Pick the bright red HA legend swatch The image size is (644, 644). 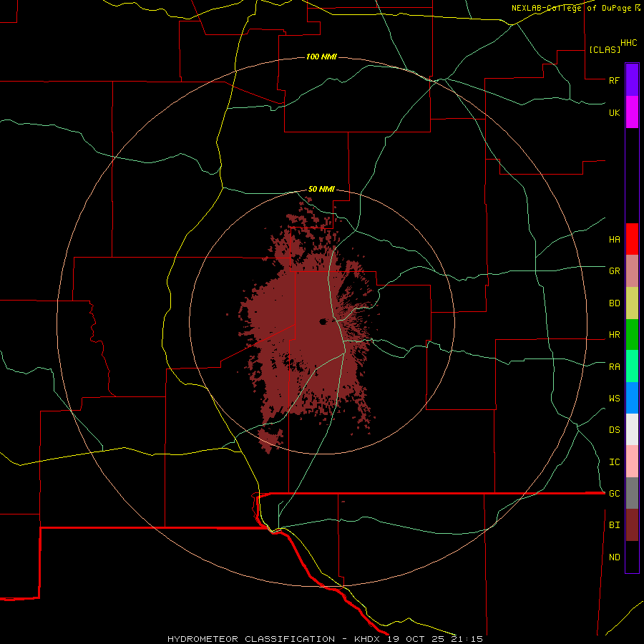point(632,239)
